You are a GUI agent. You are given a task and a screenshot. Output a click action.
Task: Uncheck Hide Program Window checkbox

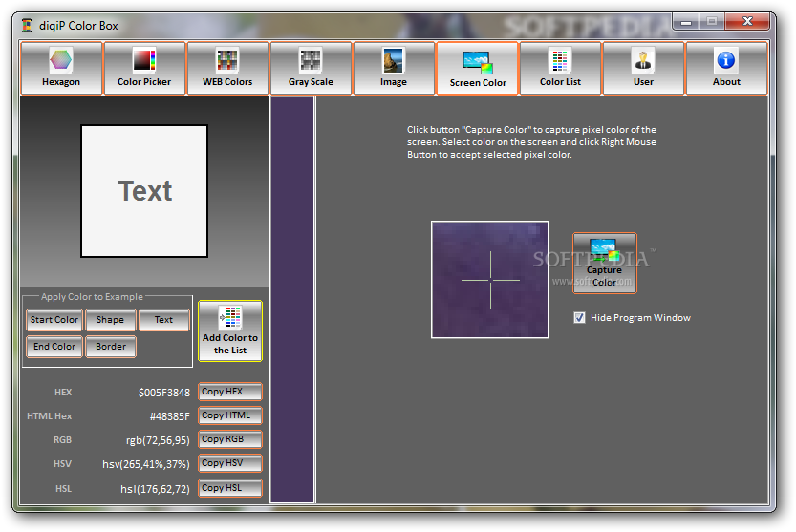(579, 318)
